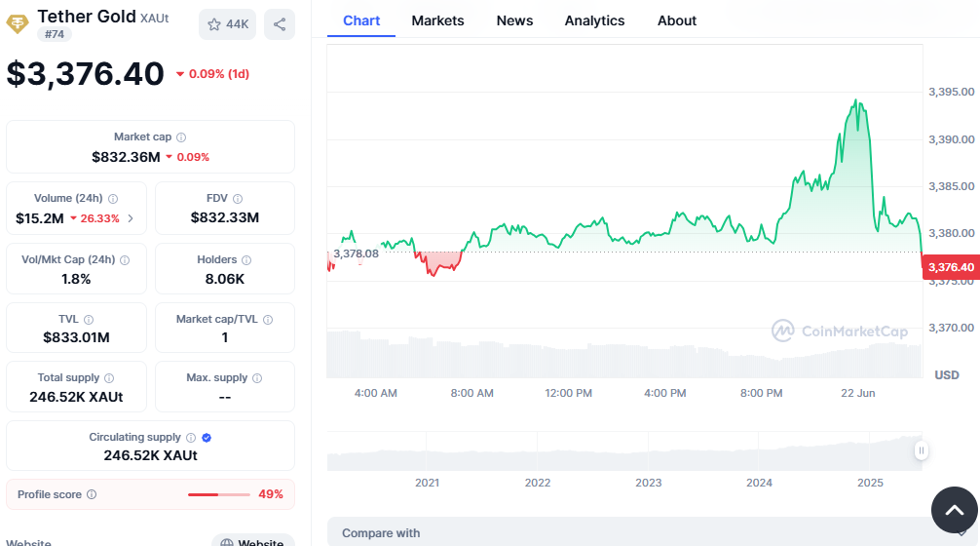Click the Total supply info icon
The width and height of the screenshot is (980, 546).
pos(109,377)
